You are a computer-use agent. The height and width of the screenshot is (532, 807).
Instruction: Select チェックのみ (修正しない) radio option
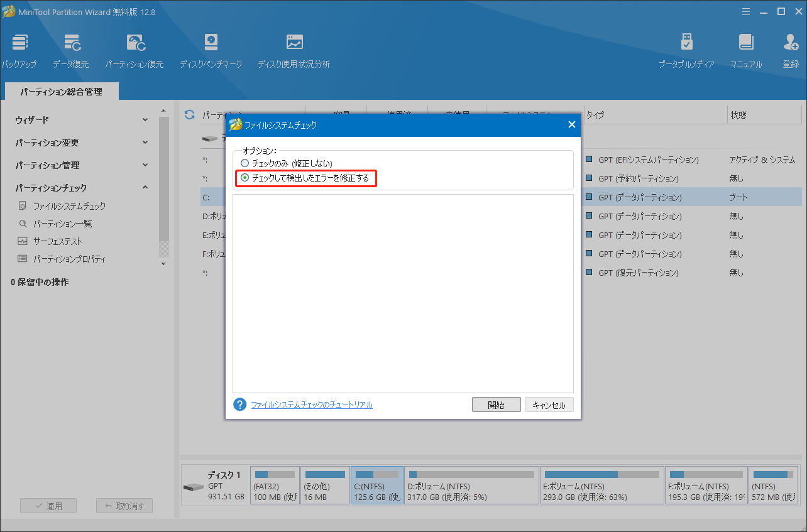[245, 163]
